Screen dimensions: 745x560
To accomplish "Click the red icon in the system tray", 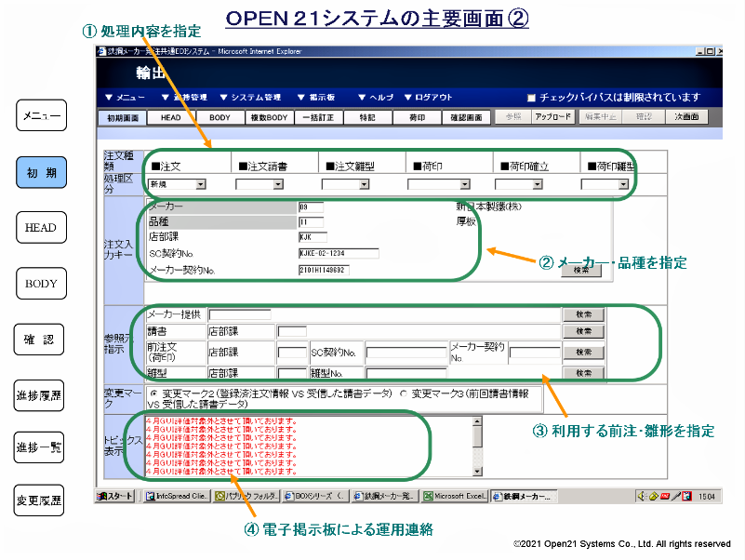I will point(665,497).
